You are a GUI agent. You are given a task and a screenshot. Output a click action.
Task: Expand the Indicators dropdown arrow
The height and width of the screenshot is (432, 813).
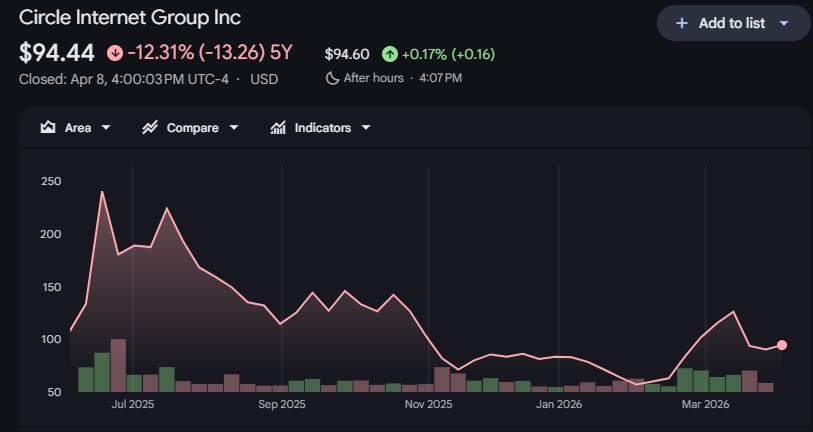366,128
